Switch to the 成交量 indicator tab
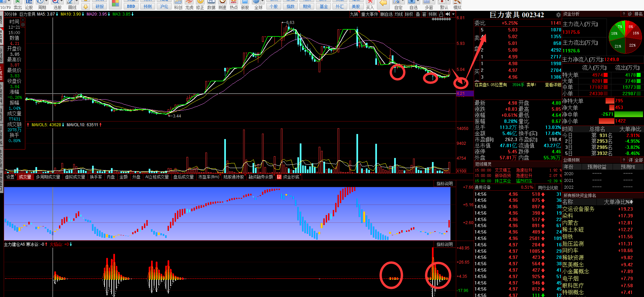The width and height of the screenshot is (644, 297). 25,177
